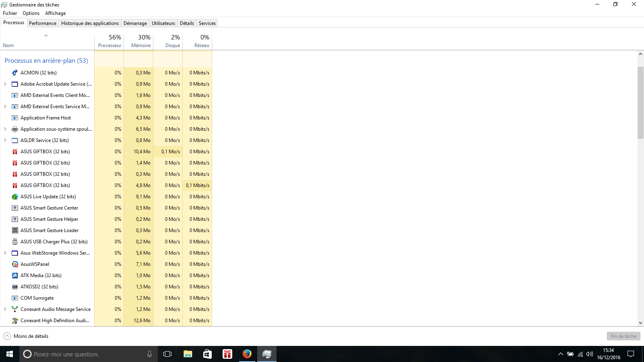Click the Adobe Acrobat Update Service icon
The height and width of the screenshot is (362, 644).
tap(15, 84)
